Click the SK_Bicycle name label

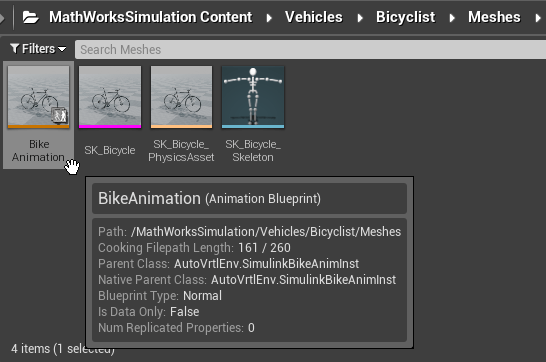(x=110, y=150)
